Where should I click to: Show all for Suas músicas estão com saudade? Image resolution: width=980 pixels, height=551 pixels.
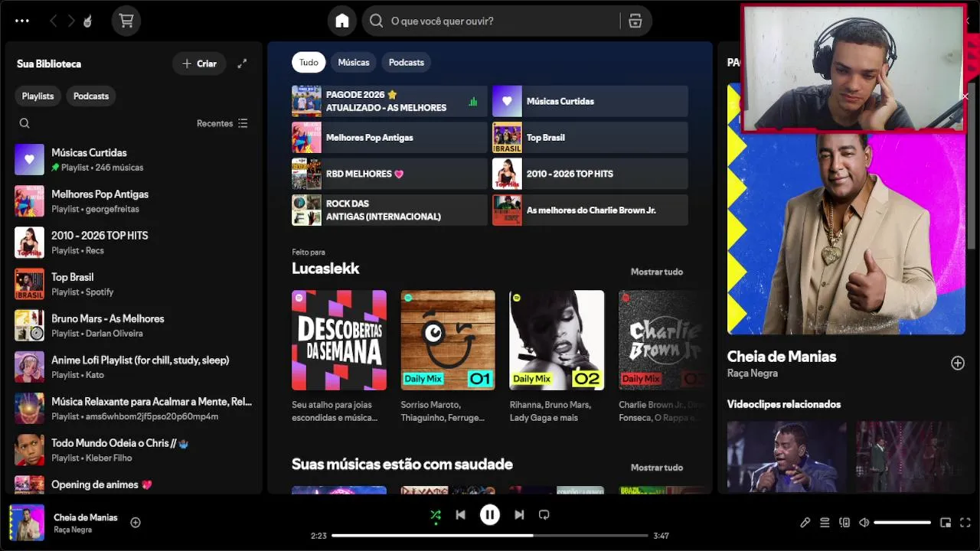(x=656, y=468)
